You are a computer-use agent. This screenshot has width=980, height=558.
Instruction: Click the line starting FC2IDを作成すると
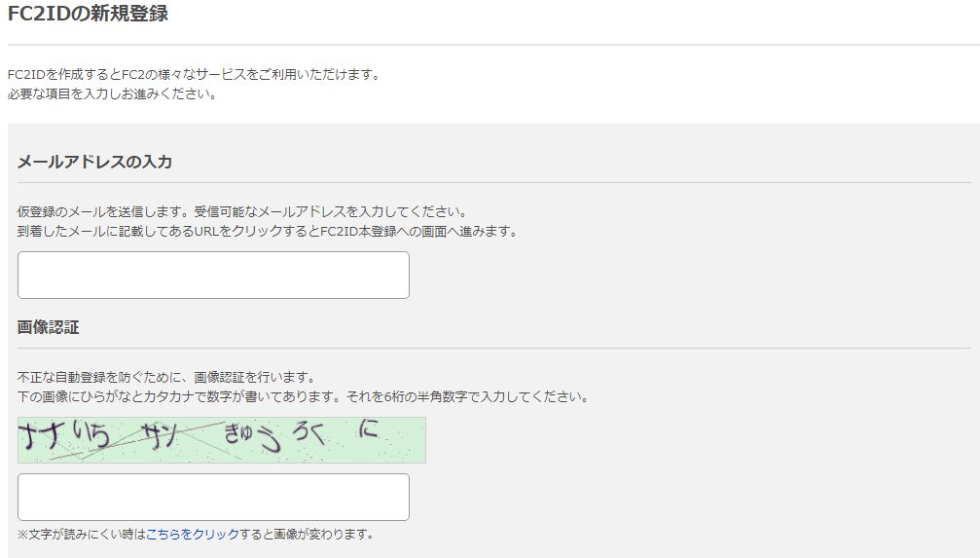click(195, 74)
